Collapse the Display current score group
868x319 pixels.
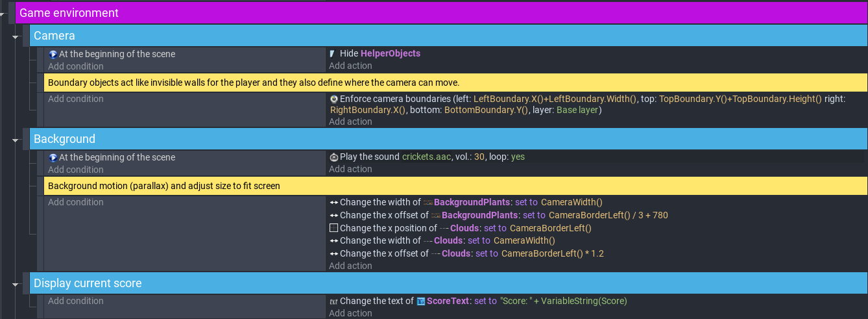pos(16,283)
